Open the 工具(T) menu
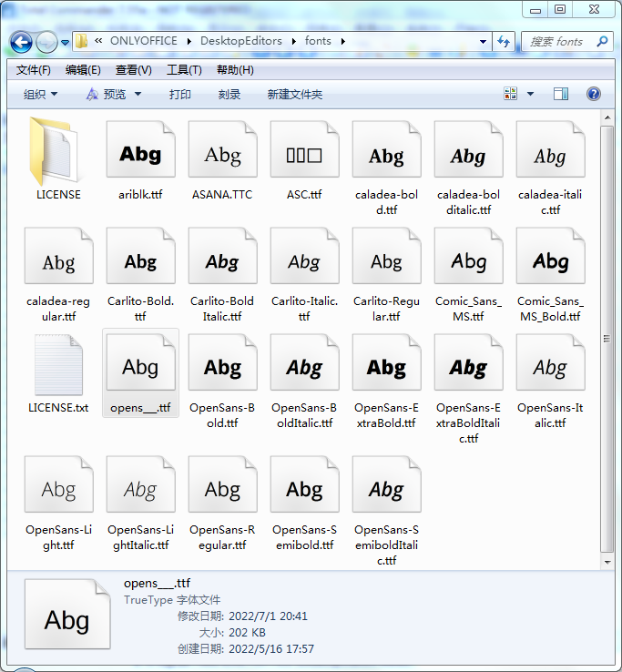This screenshot has height=672, width=622. click(x=184, y=70)
